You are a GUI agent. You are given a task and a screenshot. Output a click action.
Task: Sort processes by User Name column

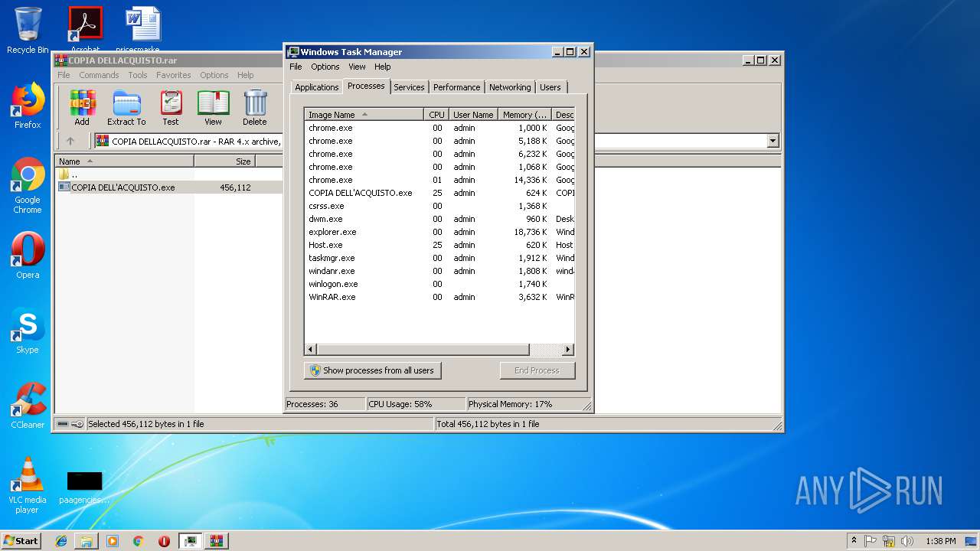473,115
